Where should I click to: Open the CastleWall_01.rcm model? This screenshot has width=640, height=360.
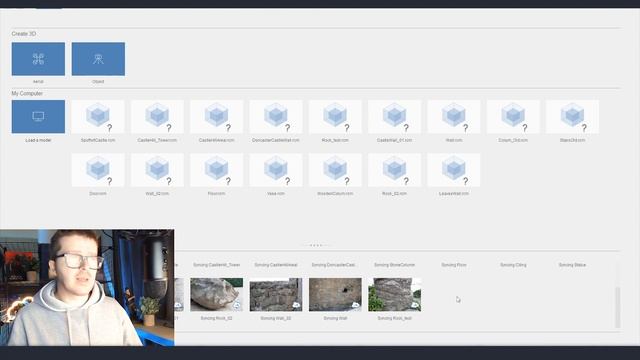(394, 117)
